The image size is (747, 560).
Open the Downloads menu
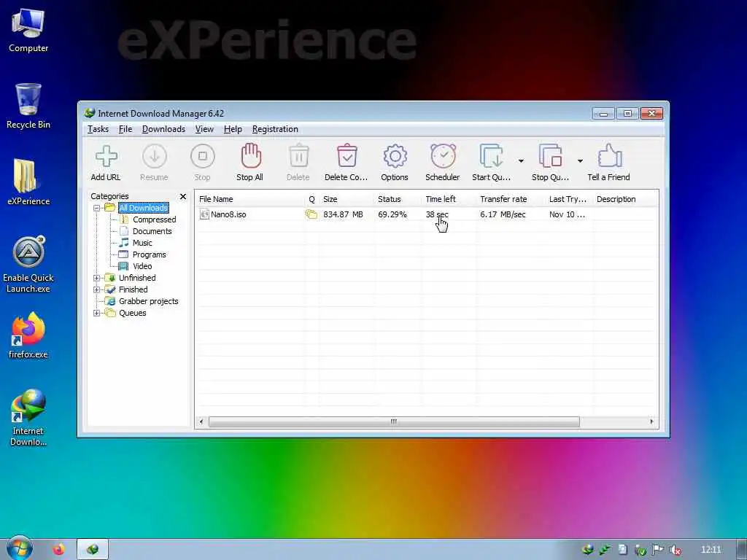tap(164, 129)
